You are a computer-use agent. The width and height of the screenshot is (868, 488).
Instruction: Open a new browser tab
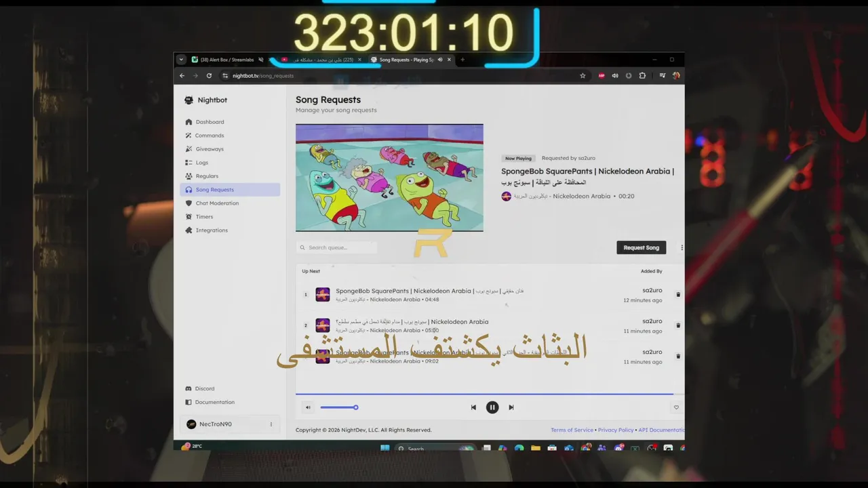tap(462, 60)
